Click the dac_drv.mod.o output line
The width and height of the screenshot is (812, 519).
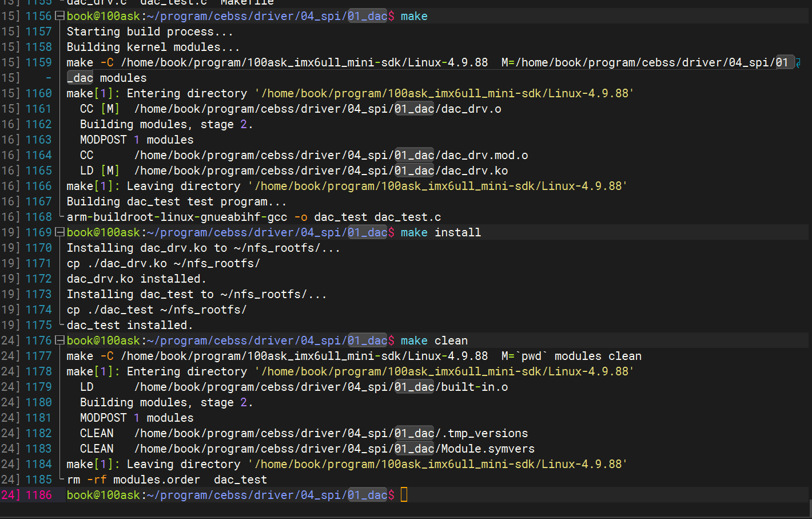(x=304, y=155)
